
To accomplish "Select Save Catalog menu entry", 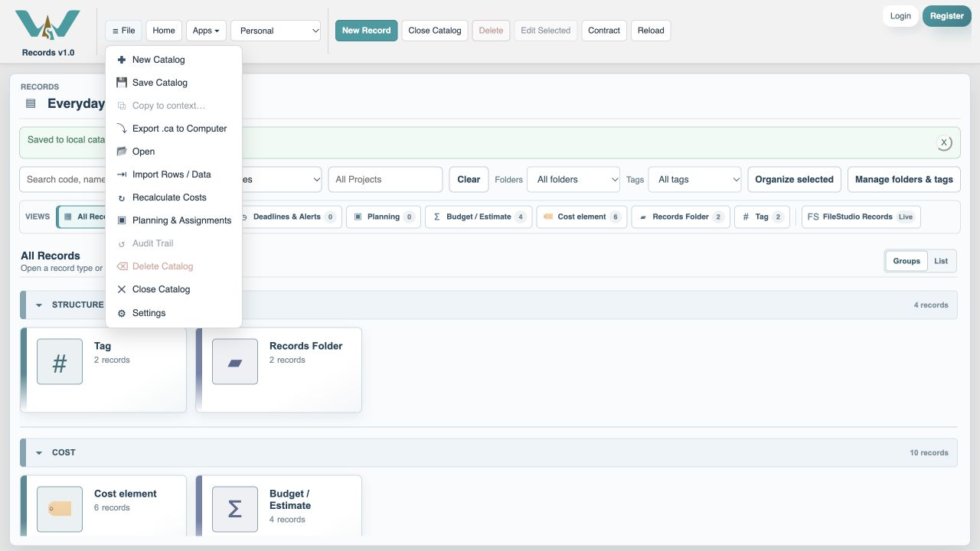I will (x=174, y=83).
